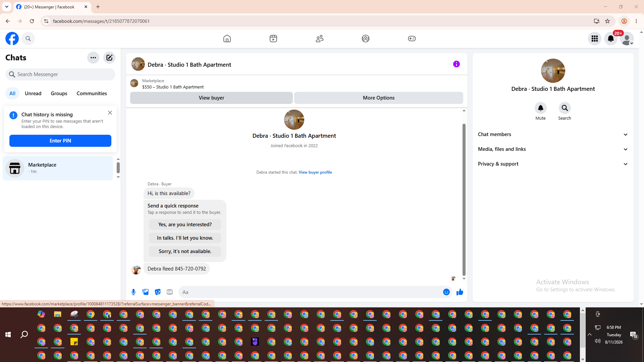Screen dimensions: 644x362
Task: Expand the Privacy & support section
Action: 553,164
